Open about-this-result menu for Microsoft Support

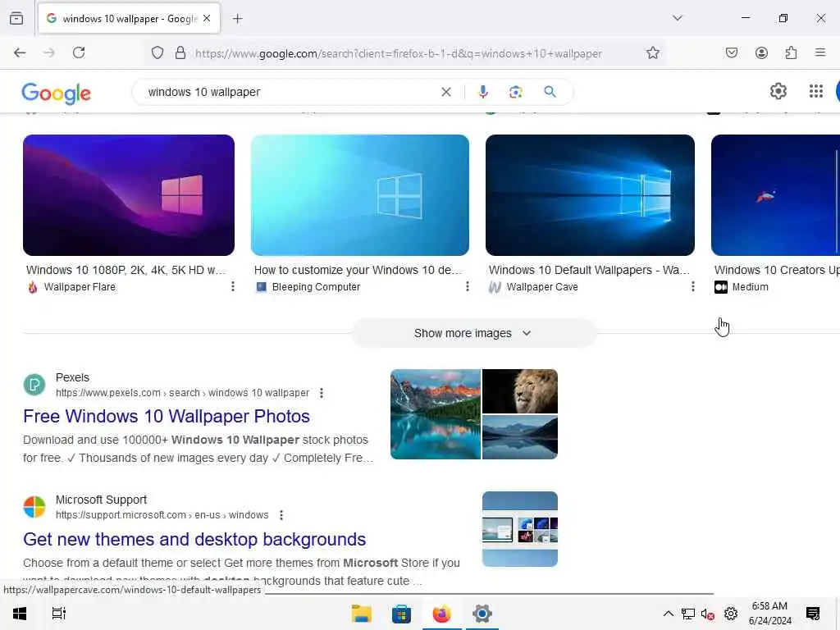[281, 515]
